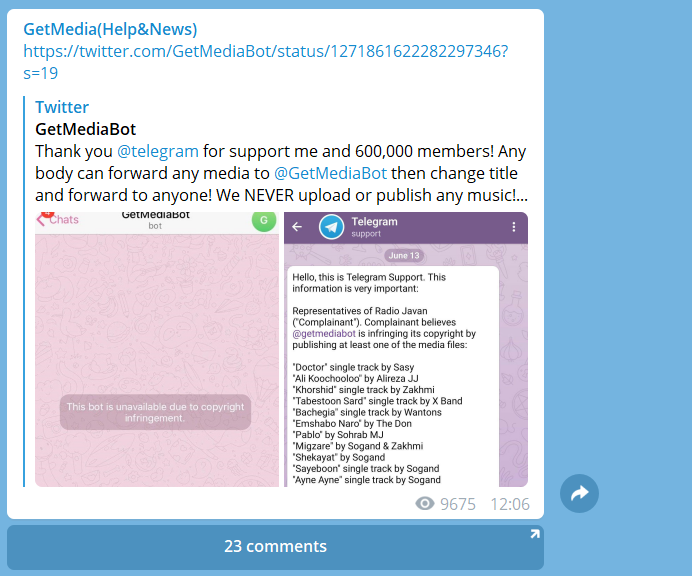Open the Telegram support message screenshot
The height and width of the screenshot is (576, 692).
(406, 350)
